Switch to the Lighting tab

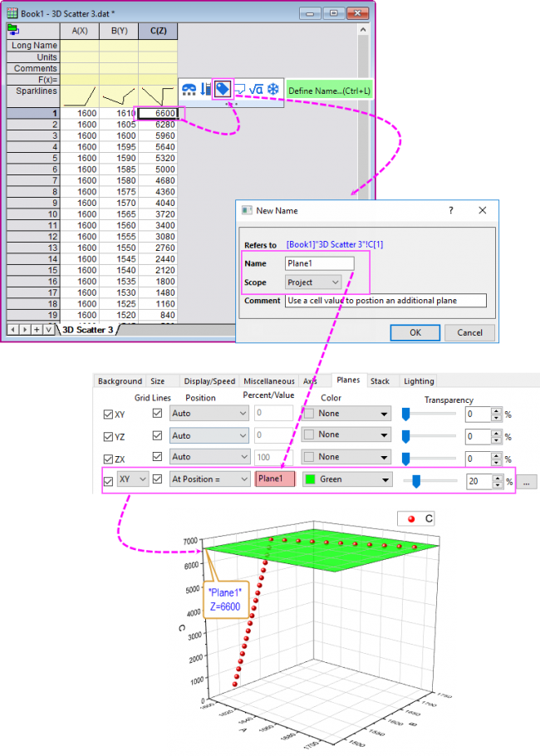(419, 381)
